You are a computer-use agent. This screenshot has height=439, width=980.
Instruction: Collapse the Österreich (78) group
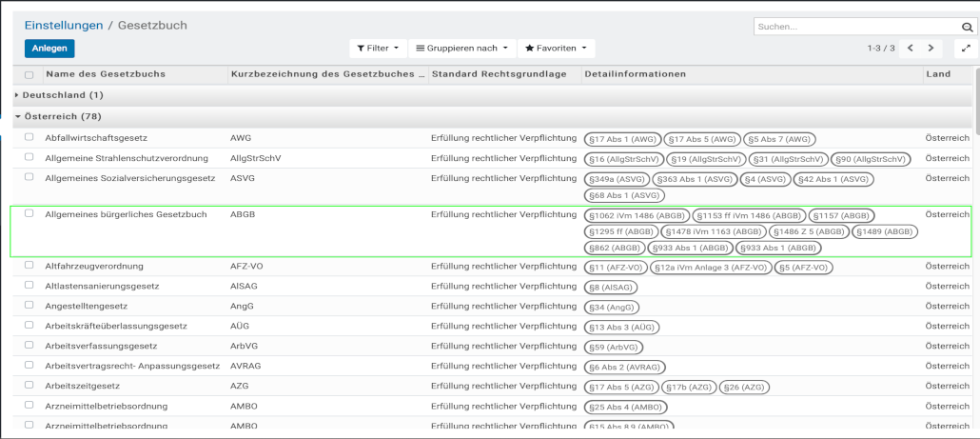click(63, 116)
